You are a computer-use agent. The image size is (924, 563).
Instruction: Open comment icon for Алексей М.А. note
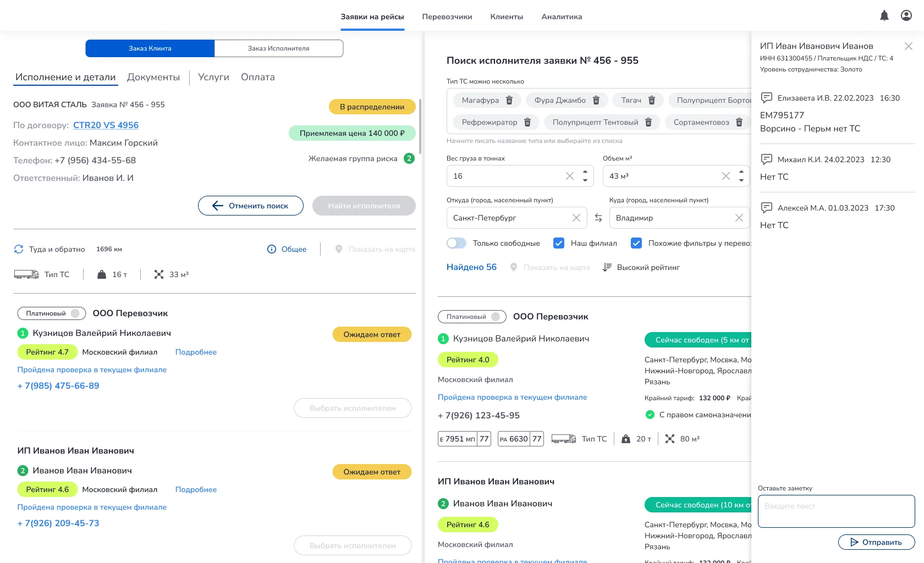point(766,208)
